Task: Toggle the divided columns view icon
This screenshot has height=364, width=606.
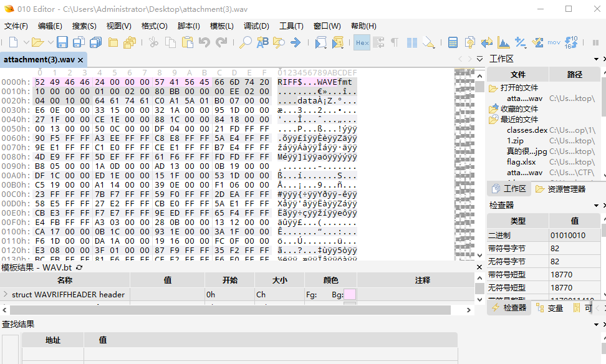Action: [411, 43]
